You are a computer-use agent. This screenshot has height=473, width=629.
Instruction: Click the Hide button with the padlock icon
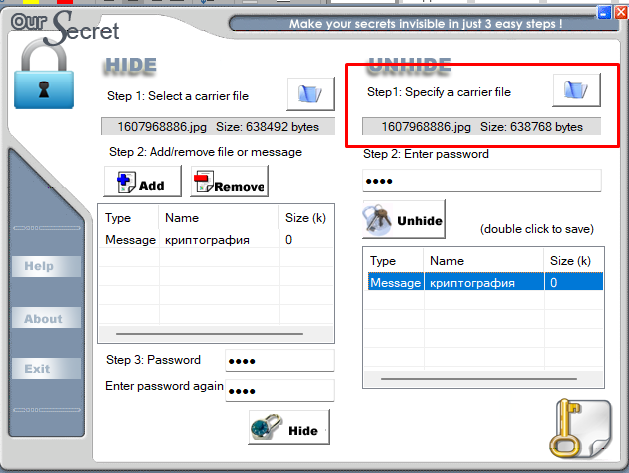point(289,427)
